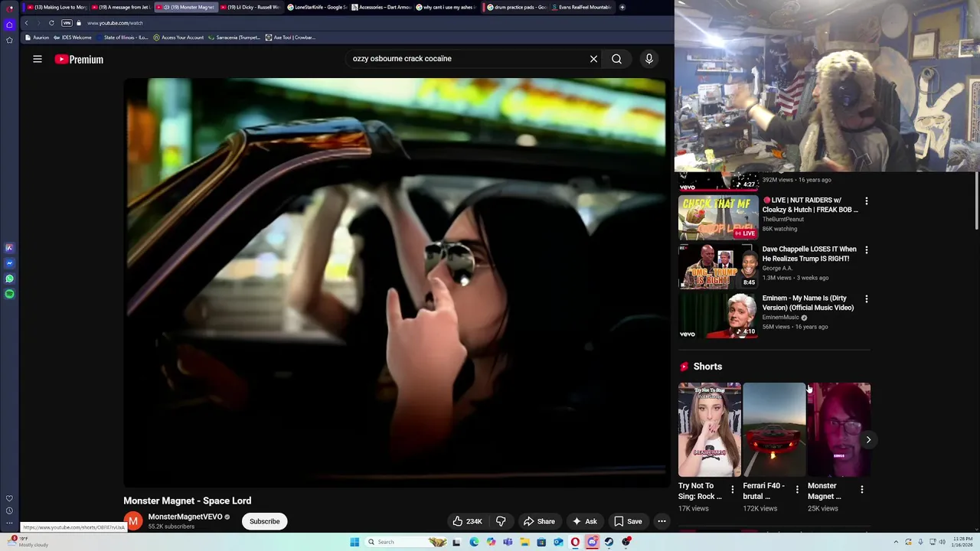
Task: Open sidebar heart pinboards icon
Action: click(x=9, y=498)
